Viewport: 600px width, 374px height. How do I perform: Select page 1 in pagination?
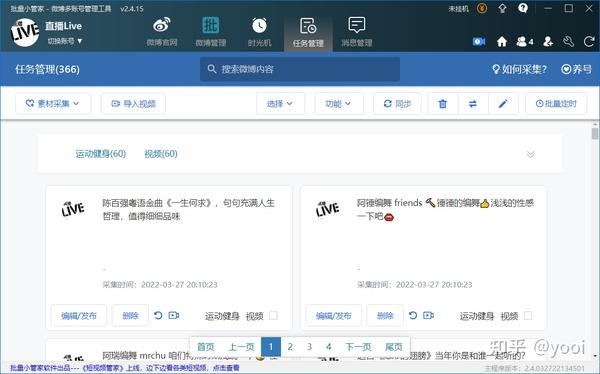pyautogui.click(x=271, y=347)
